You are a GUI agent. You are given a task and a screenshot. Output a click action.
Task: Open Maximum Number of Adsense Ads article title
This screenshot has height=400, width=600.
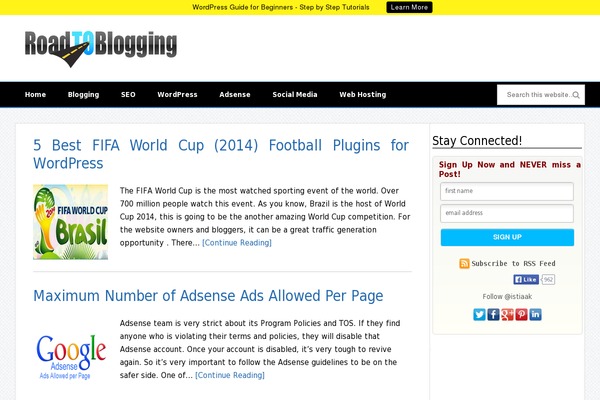[x=208, y=296]
